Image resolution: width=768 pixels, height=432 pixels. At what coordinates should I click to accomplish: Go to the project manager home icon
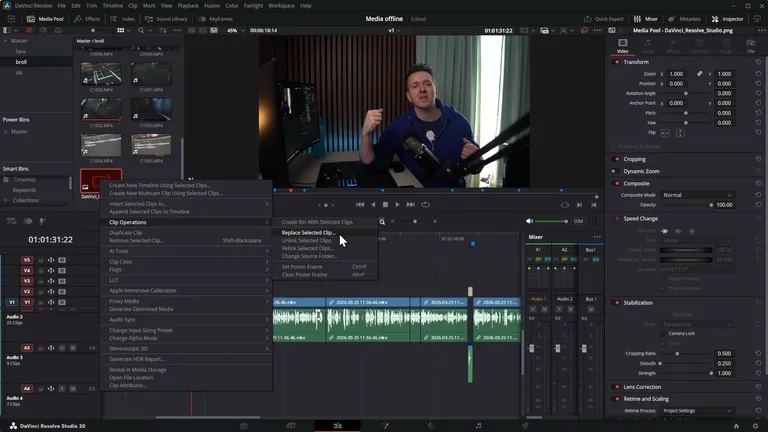[736, 426]
